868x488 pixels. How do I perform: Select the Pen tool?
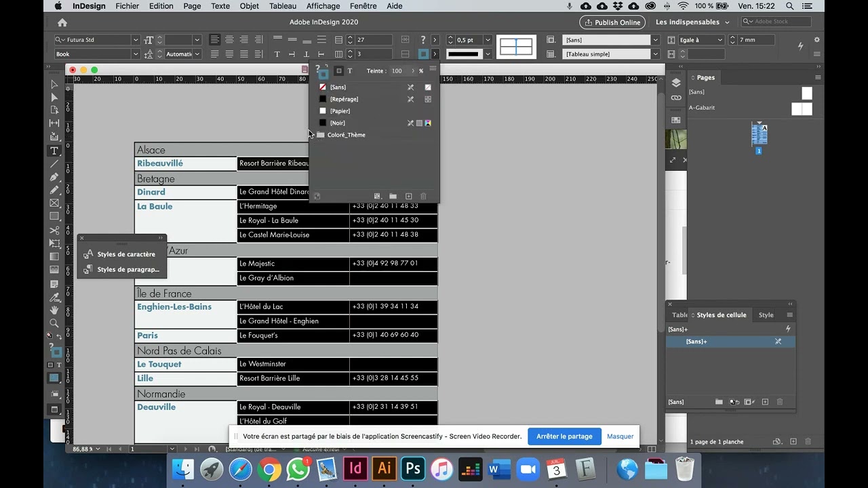point(54,177)
